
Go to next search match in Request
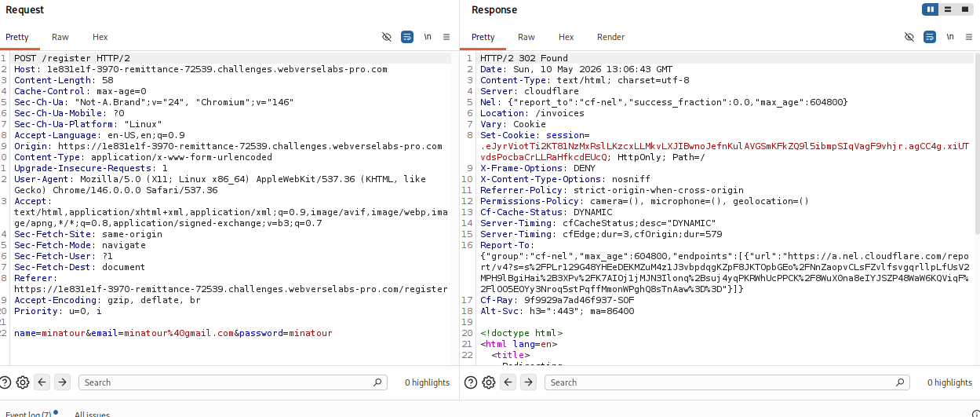click(x=63, y=382)
